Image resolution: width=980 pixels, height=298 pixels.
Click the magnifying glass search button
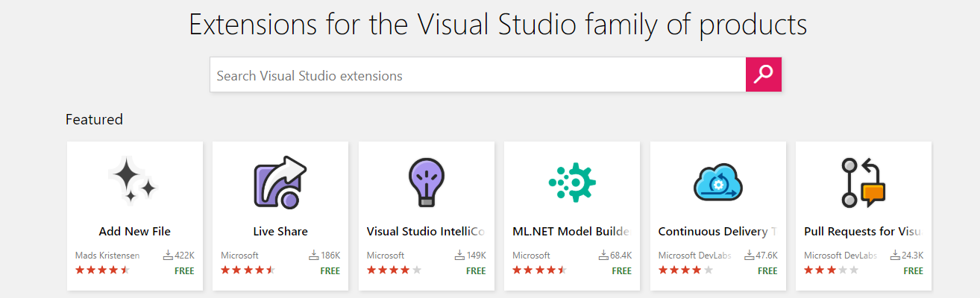pyautogui.click(x=763, y=74)
